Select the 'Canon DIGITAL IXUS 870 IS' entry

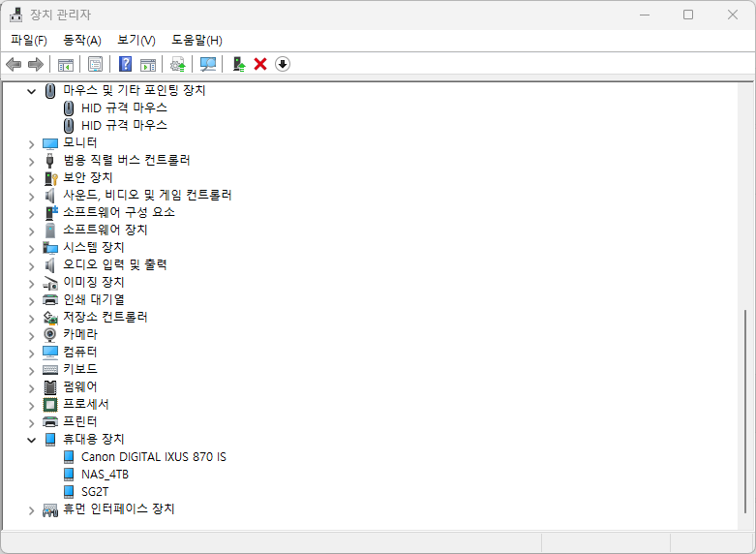(154, 456)
